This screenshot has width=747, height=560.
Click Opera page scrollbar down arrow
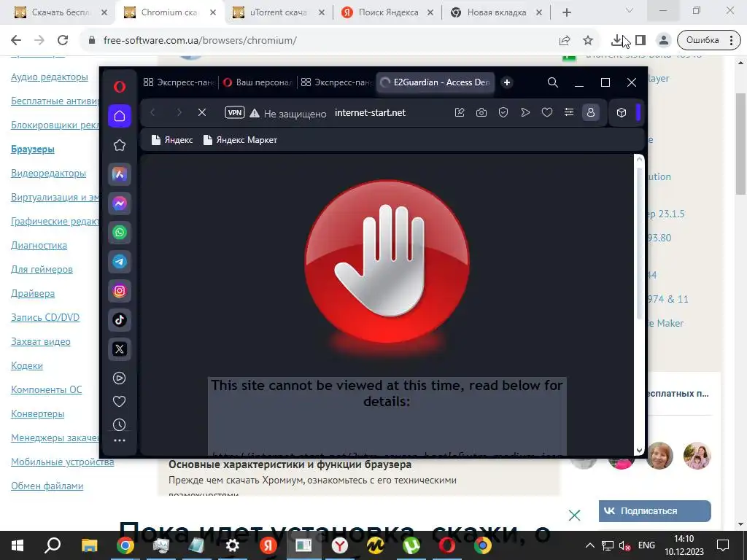tap(639, 450)
